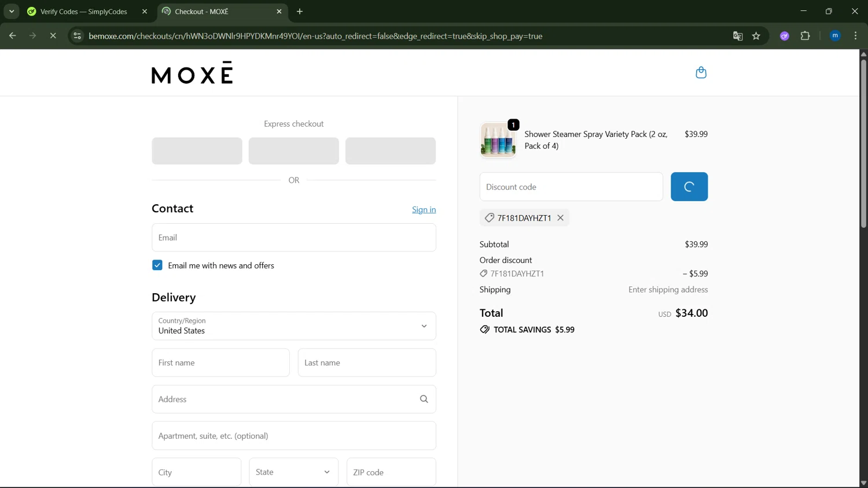868x488 pixels.
Task: Click the Shower Steamer Spray Variety Pack title
Action: (596, 140)
